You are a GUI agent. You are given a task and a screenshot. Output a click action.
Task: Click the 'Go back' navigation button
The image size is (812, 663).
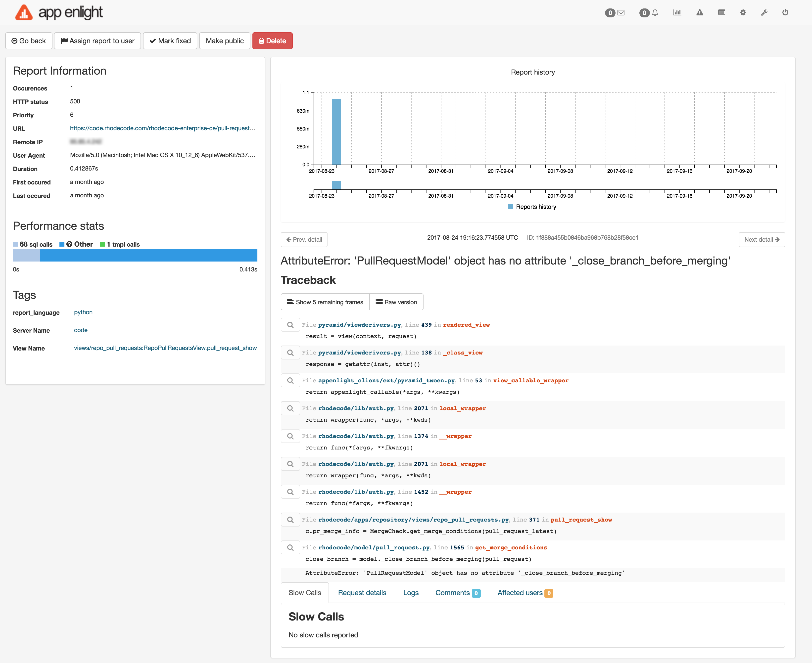pyautogui.click(x=31, y=41)
